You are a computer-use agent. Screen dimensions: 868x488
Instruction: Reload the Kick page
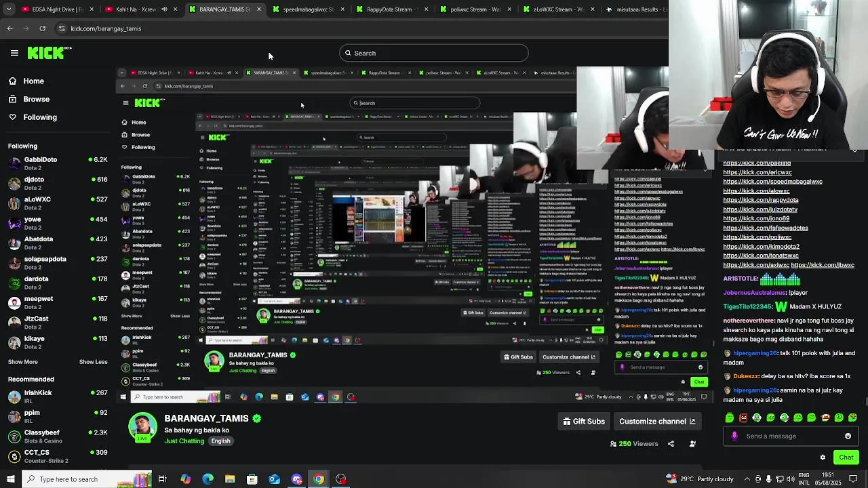pyautogui.click(x=42, y=28)
